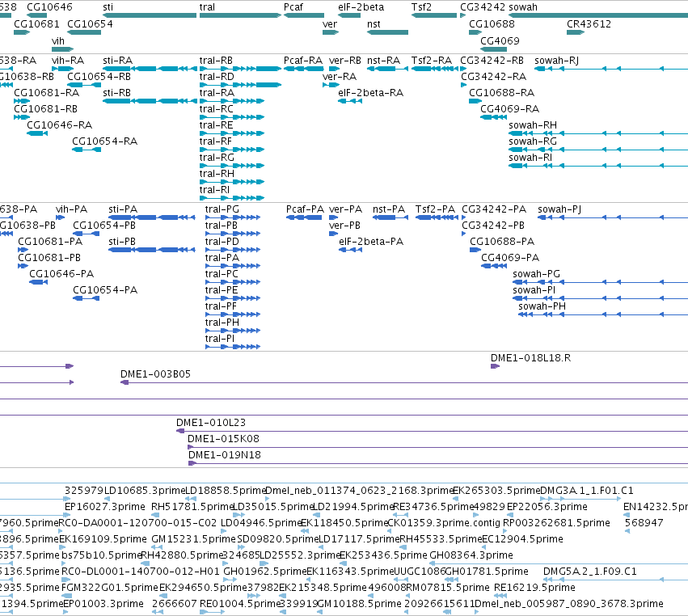Click the EP16027.3prime EST label
The height and width of the screenshot is (616, 688).
pos(104,507)
